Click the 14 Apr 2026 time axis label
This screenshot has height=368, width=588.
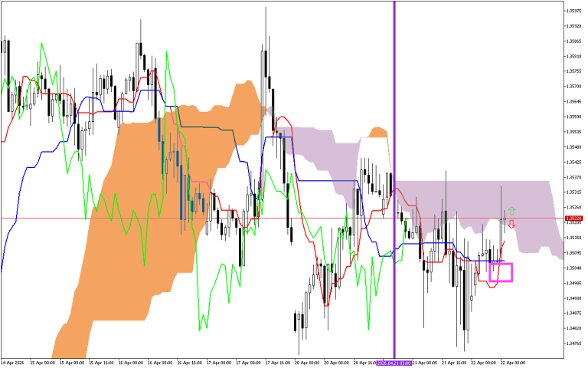(x=12, y=363)
